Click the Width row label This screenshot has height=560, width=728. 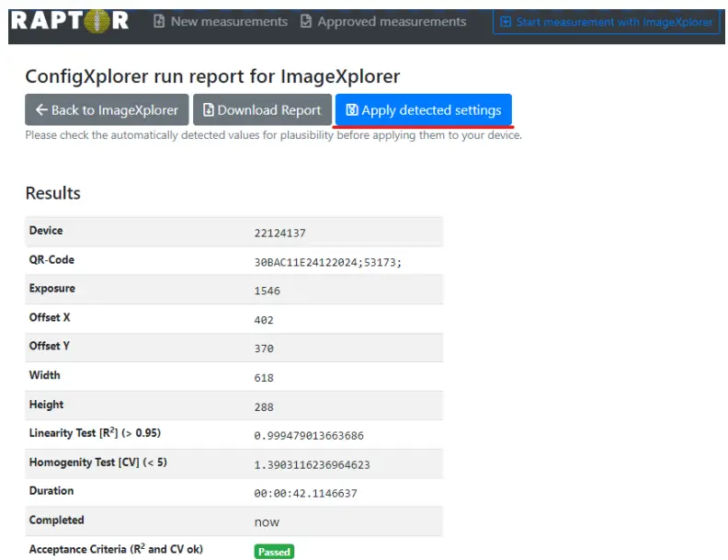coord(44,375)
